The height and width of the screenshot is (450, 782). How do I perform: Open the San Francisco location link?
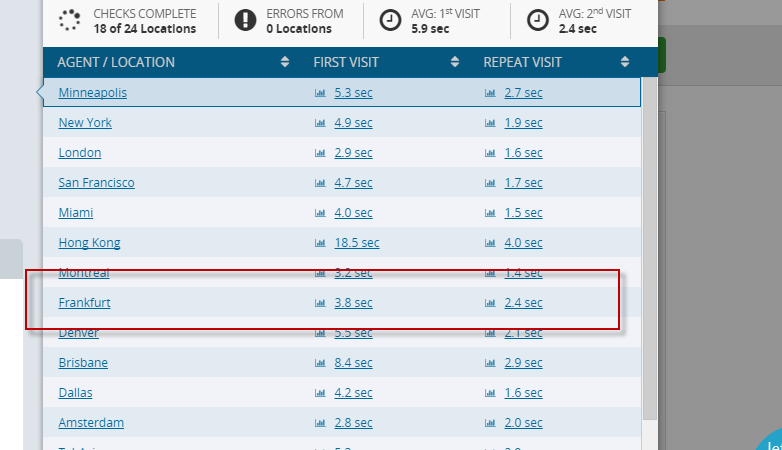96,183
